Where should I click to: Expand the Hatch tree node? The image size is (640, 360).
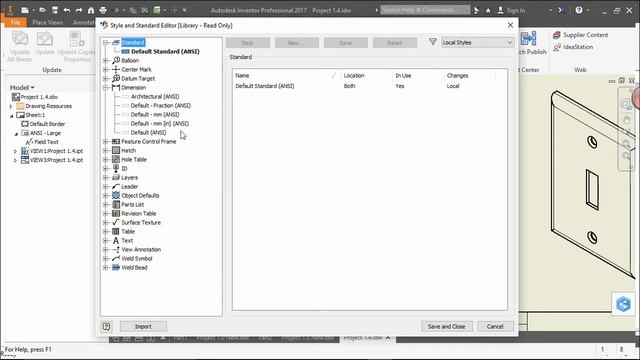click(x=105, y=150)
